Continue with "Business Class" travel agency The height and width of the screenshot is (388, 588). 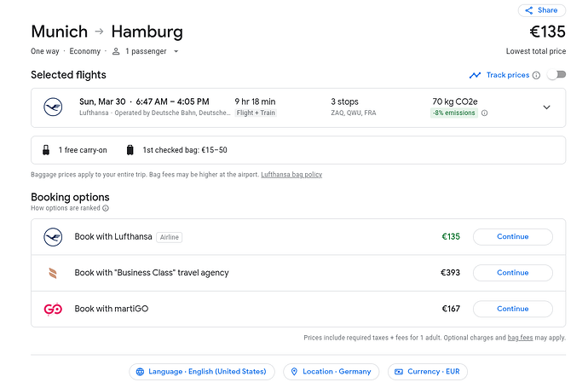513,273
